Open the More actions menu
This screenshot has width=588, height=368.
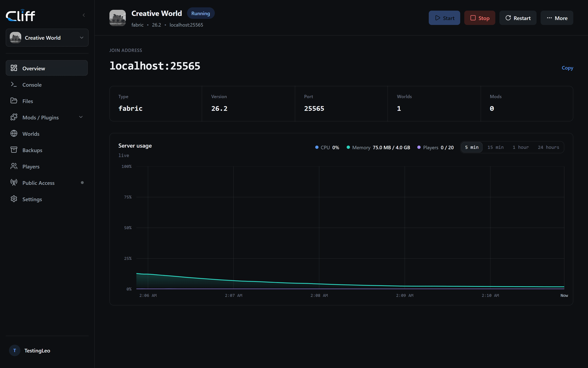557,18
